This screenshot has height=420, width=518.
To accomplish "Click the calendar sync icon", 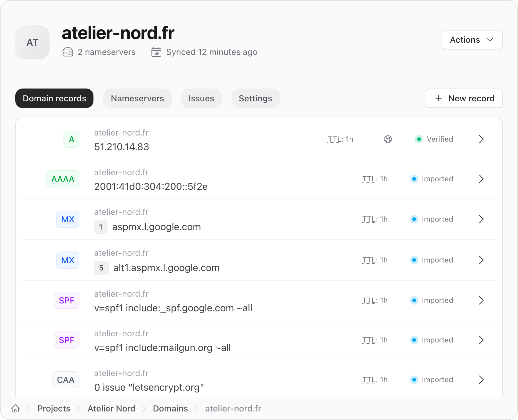I will point(156,52).
